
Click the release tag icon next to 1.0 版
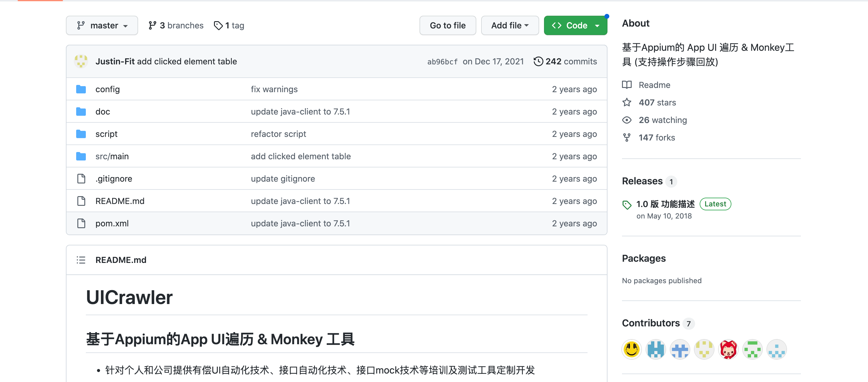click(x=627, y=205)
